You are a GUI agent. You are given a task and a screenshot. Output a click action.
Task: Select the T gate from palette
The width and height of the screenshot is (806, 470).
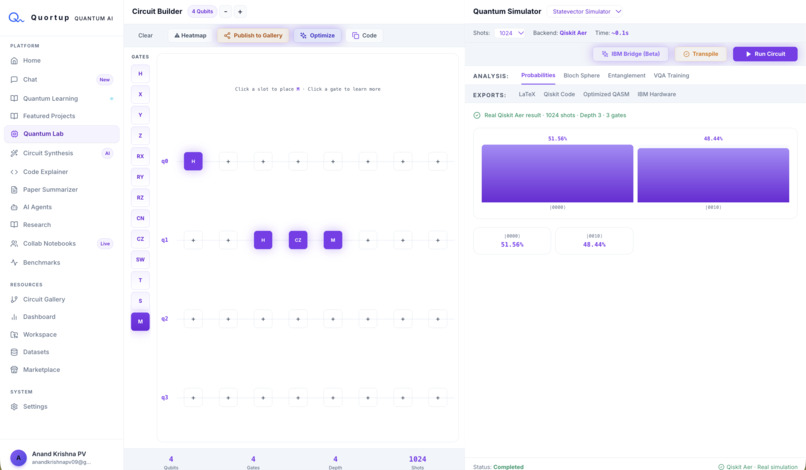(x=140, y=280)
